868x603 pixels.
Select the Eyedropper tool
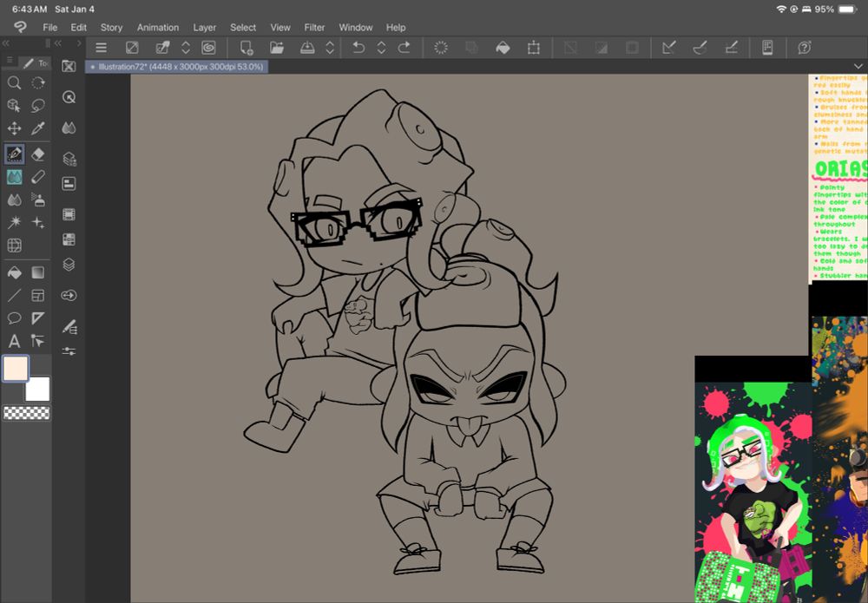(37, 129)
